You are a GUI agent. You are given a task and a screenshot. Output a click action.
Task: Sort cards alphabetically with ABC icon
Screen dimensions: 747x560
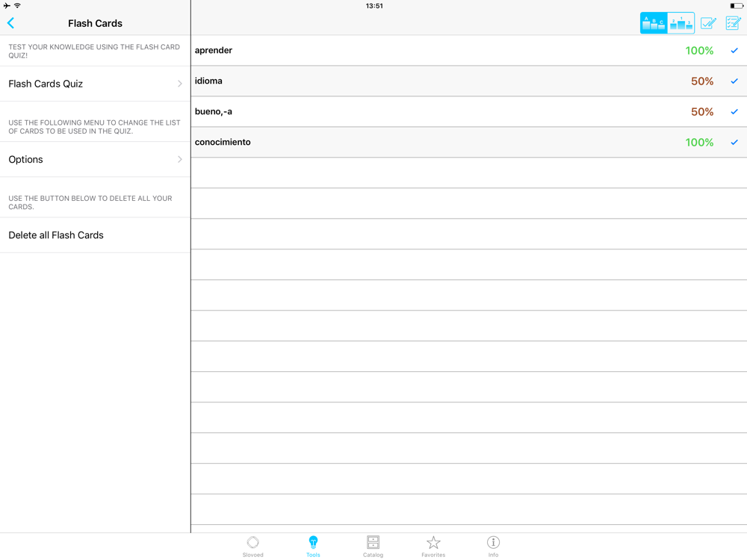654,23
